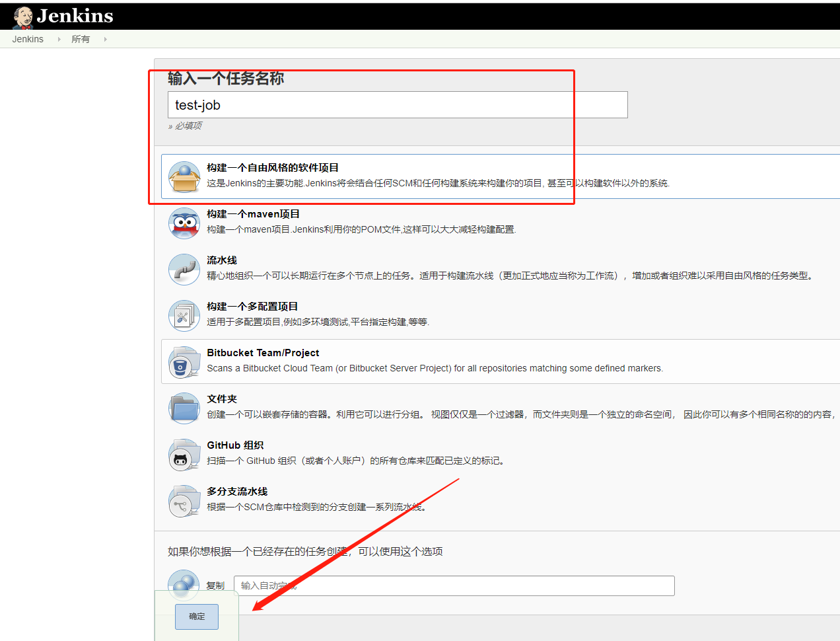
Task: Choose the 多分支流水线 item title
Action: click(x=237, y=492)
